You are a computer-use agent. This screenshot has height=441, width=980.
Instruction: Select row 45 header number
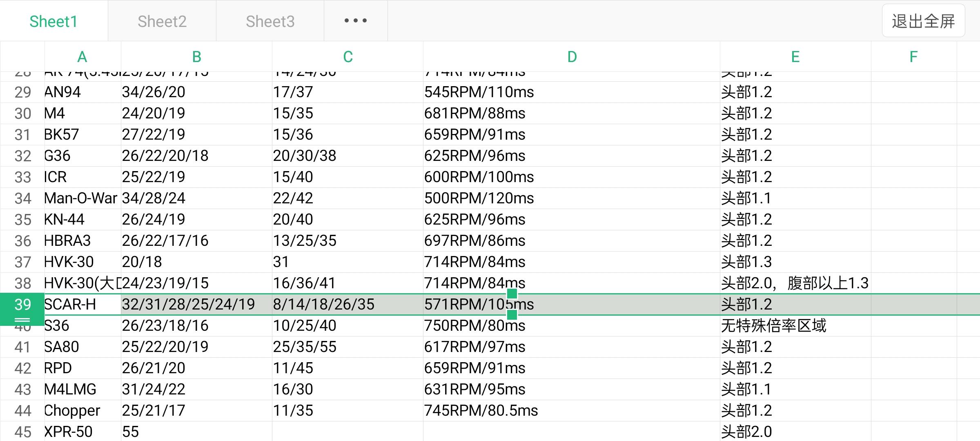tap(22, 432)
